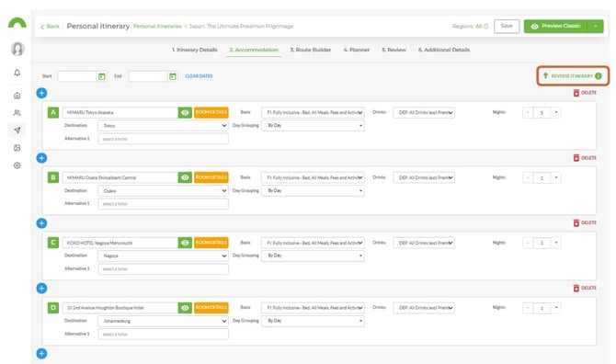The width and height of the screenshot is (616, 364).
Task: Add accommodation above row A
Action: [41, 93]
